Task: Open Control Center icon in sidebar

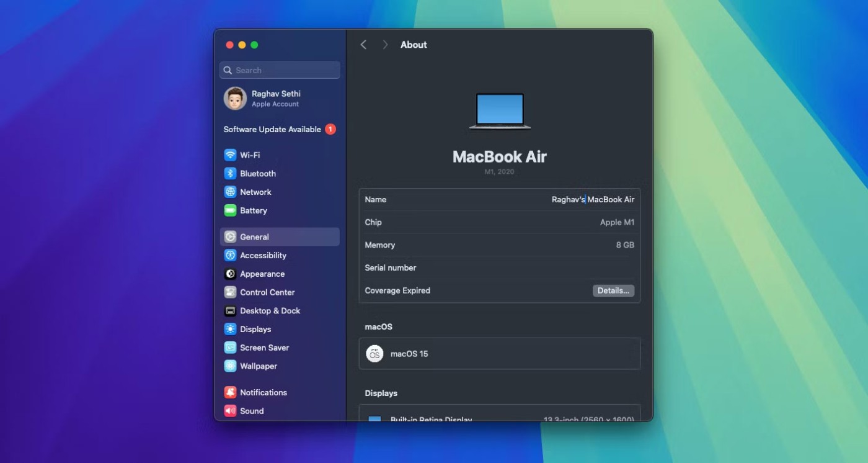Action: click(230, 292)
